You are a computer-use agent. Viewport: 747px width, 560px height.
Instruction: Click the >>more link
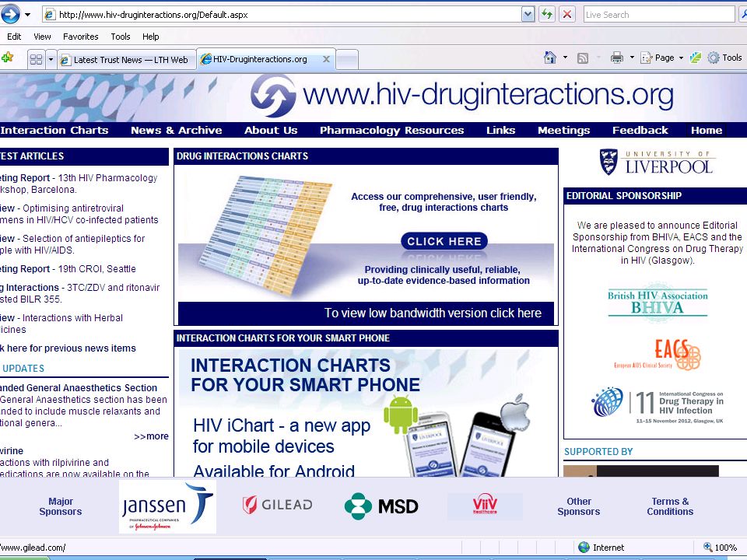coord(151,436)
